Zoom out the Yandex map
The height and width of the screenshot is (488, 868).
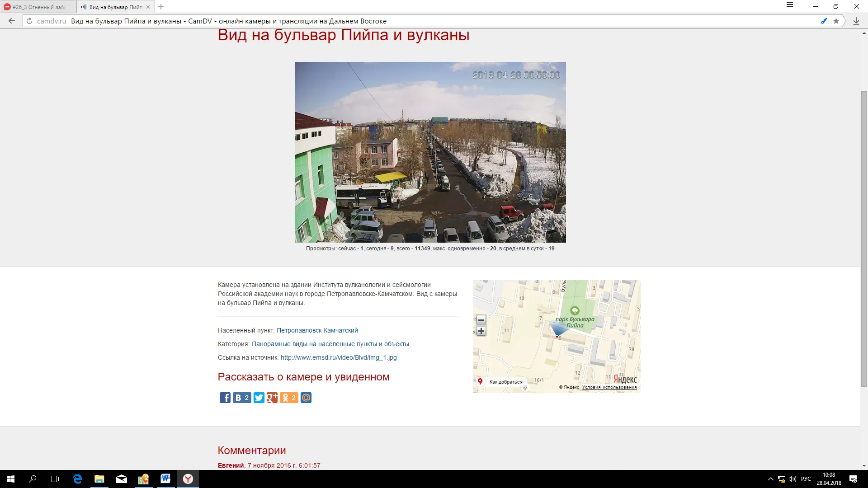tap(481, 320)
